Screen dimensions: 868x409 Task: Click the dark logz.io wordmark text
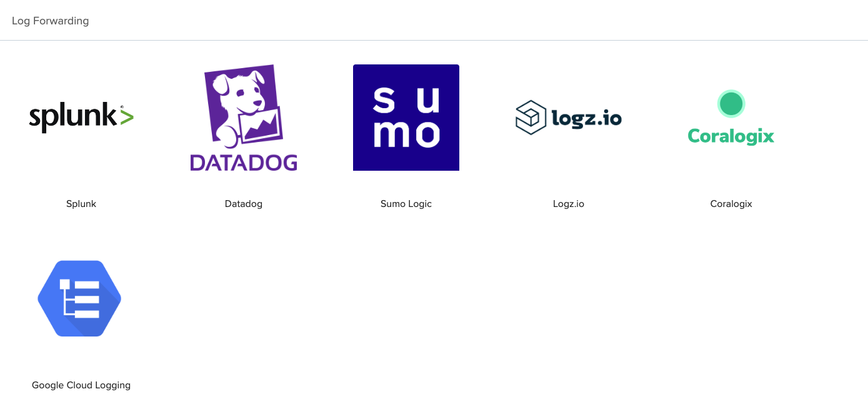587,118
